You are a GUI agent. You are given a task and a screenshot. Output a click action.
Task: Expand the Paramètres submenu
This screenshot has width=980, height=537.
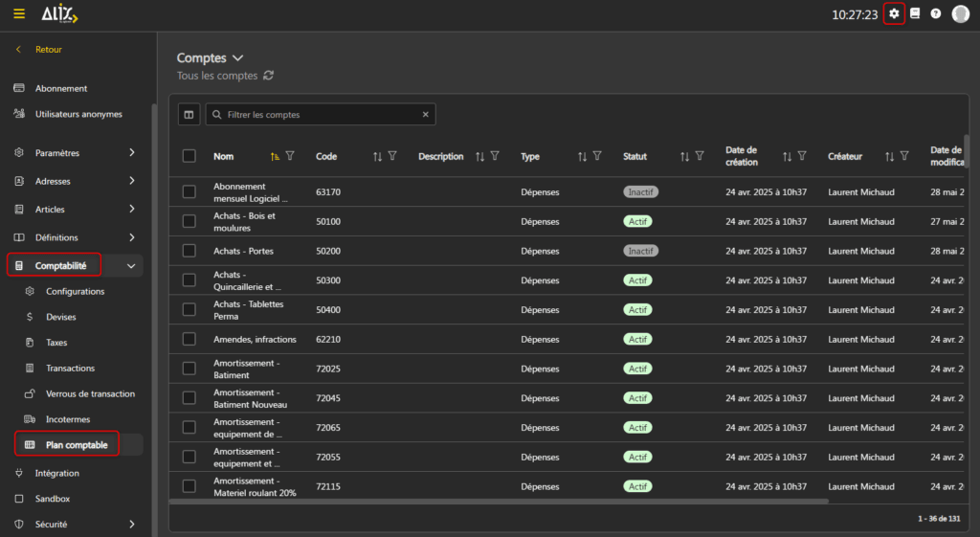click(131, 152)
